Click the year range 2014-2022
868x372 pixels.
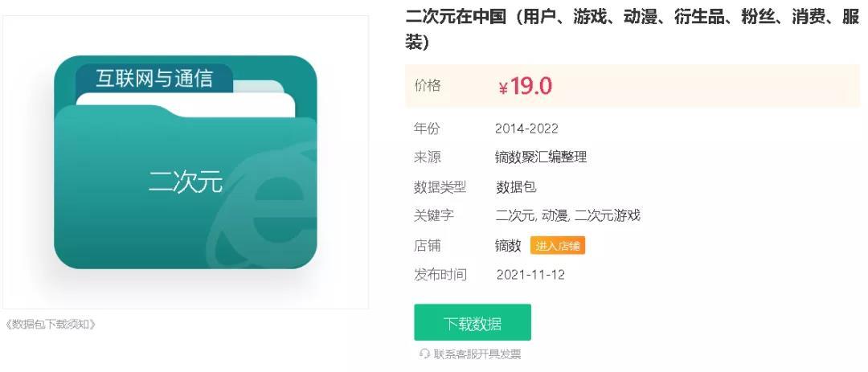point(526,129)
